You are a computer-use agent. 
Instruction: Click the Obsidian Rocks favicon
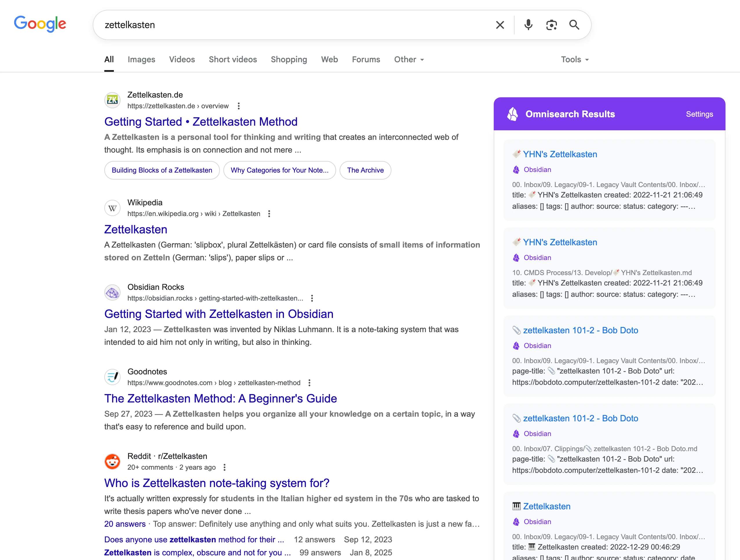click(x=112, y=292)
